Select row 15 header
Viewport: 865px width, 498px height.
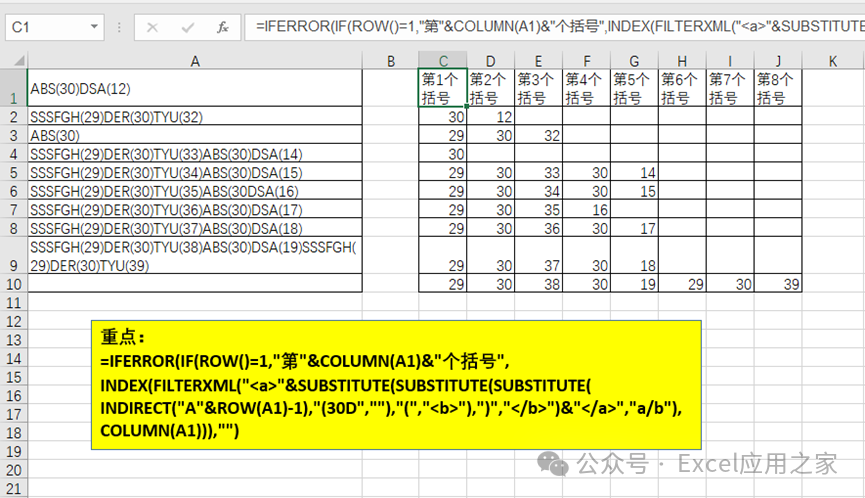pos(14,377)
